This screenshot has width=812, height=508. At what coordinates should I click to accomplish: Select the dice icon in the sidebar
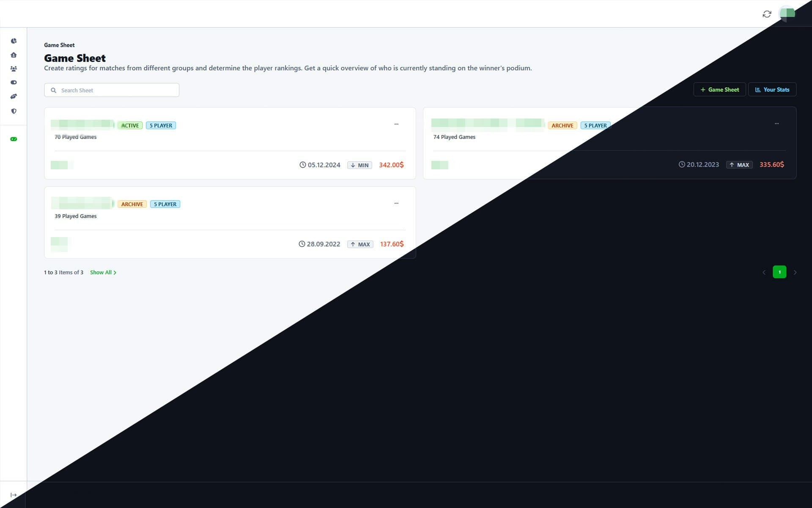[x=14, y=96]
